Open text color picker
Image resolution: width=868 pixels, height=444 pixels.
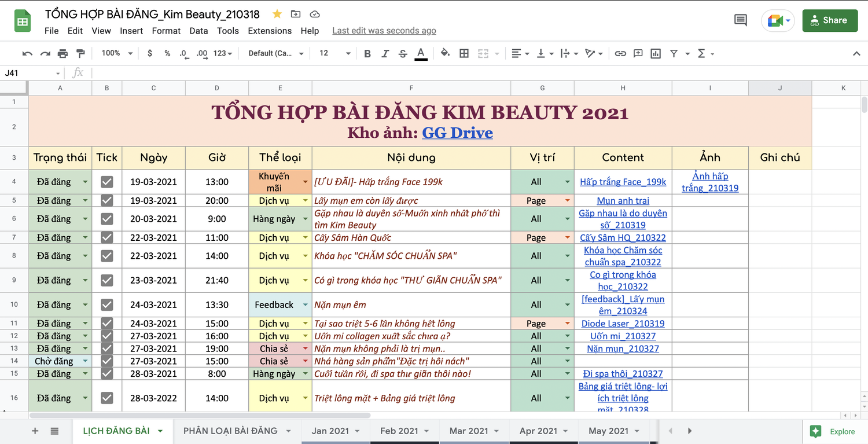(x=421, y=53)
